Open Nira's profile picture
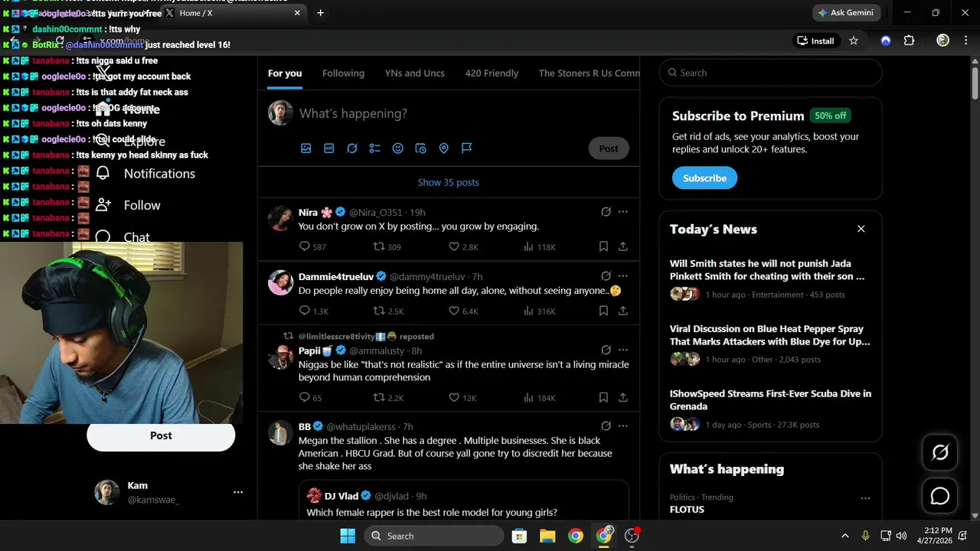This screenshot has width=980, height=551. [281, 218]
